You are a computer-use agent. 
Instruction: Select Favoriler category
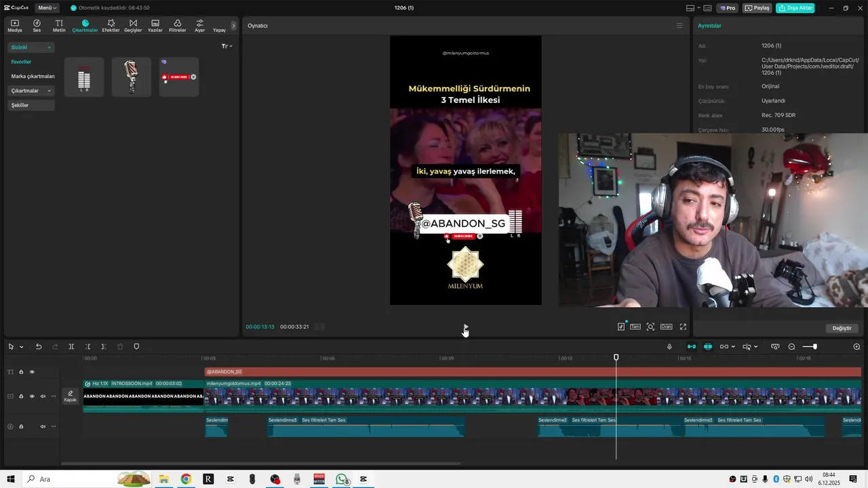point(21,62)
